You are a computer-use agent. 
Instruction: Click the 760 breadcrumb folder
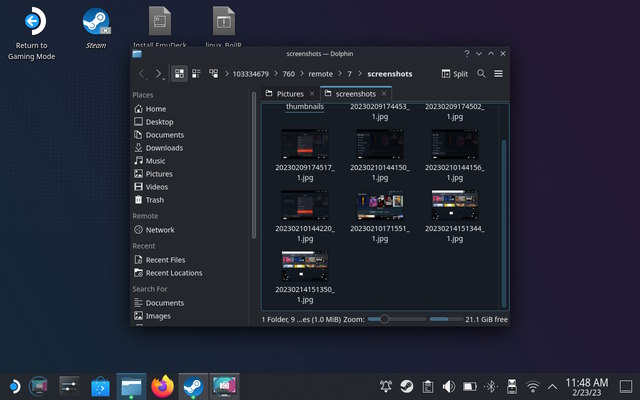click(x=289, y=74)
